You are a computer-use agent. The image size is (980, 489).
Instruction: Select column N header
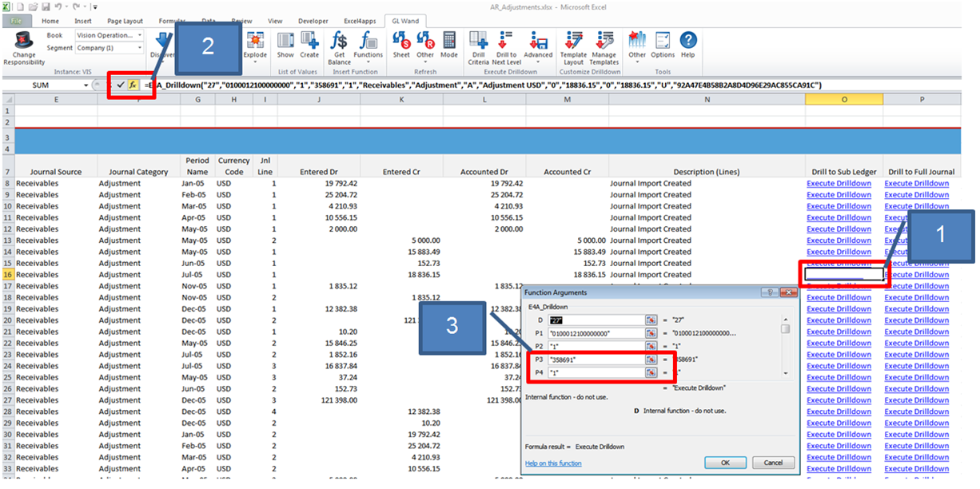(707, 99)
